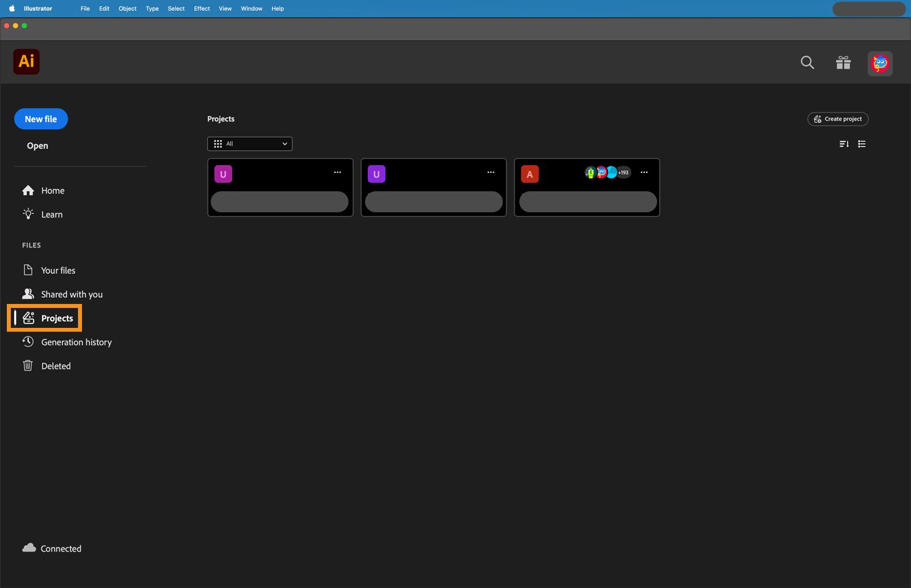The image size is (911, 588).
Task: Open the Effect menu in the menu bar
Action: point(202,9)
